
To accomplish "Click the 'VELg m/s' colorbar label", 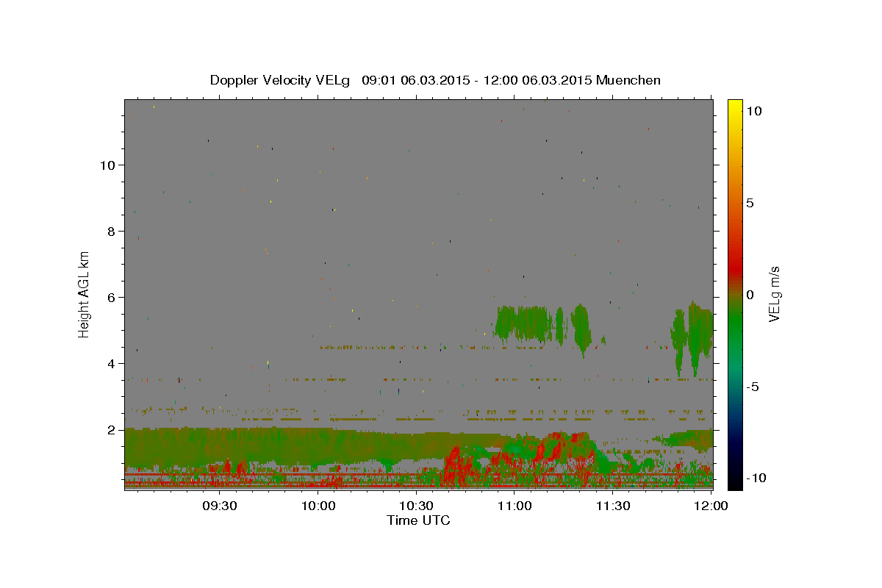I will [774, 293].
